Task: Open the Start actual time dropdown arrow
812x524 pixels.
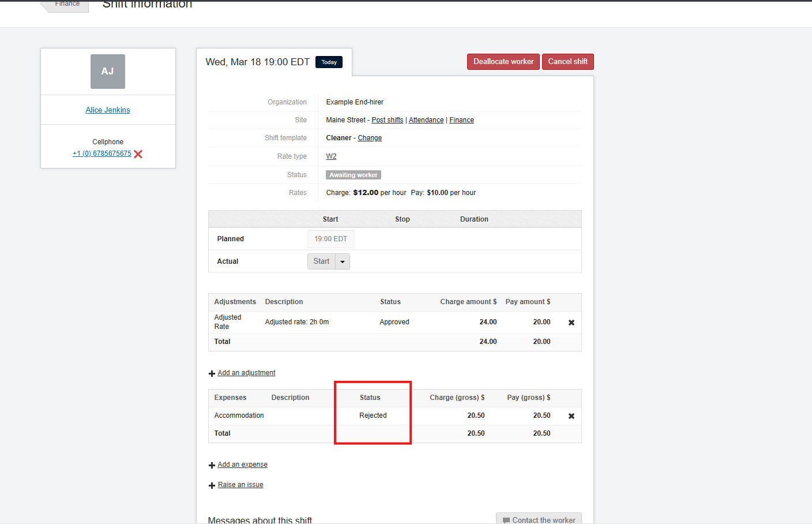Action: pos(343,261)
